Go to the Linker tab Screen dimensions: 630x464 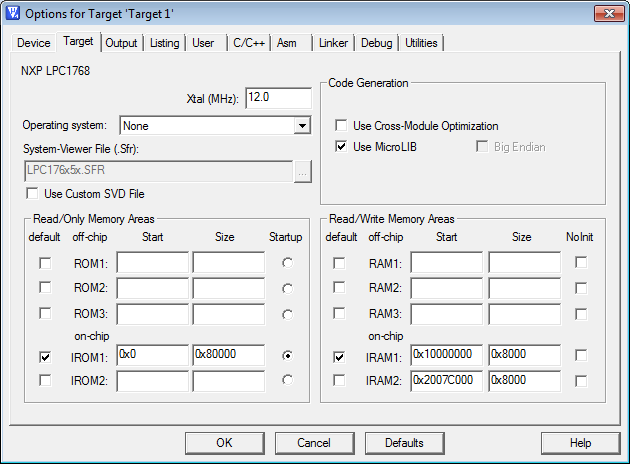point(333,44)
